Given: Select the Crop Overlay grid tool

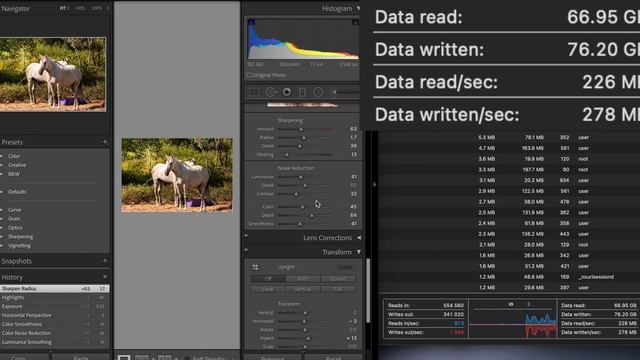Looking at the screenshot, I should [254, 92].
